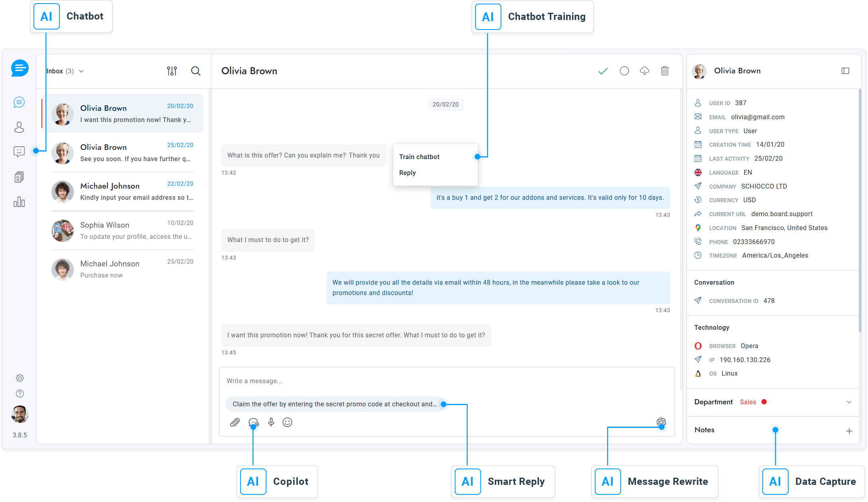
Task: Toggle the circle status marker for conversation
Action: [x=624, y=71]
